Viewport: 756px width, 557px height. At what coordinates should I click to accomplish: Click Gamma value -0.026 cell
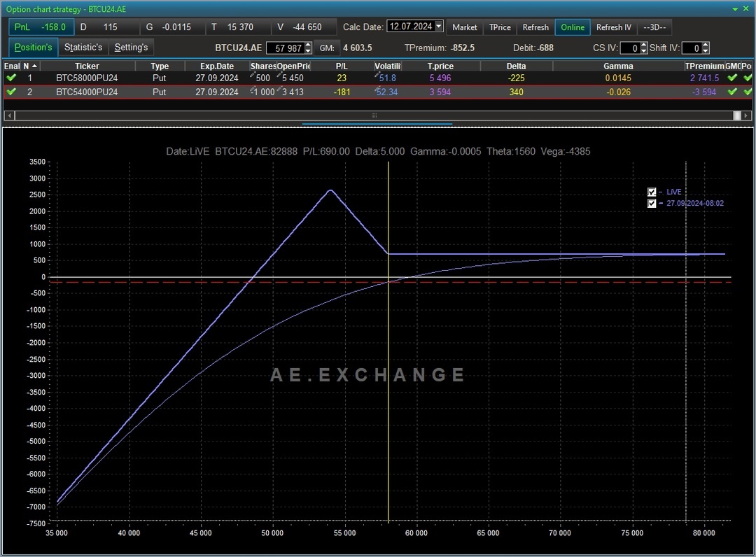618,92
